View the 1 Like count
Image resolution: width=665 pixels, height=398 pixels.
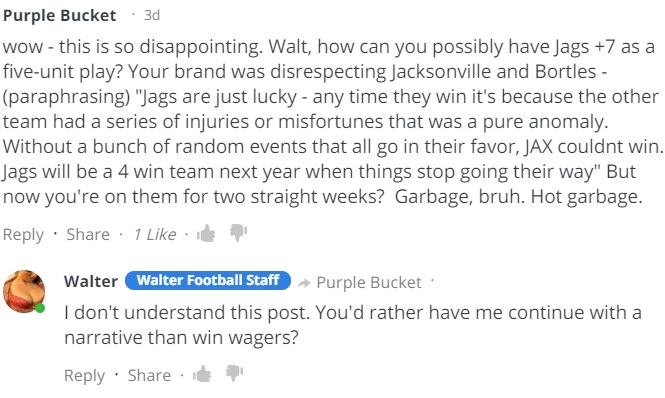[x=155, y=234]
